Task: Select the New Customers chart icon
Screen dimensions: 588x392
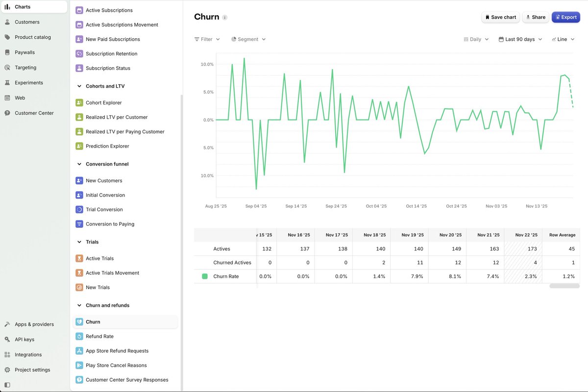Action: tap(79, 180)
